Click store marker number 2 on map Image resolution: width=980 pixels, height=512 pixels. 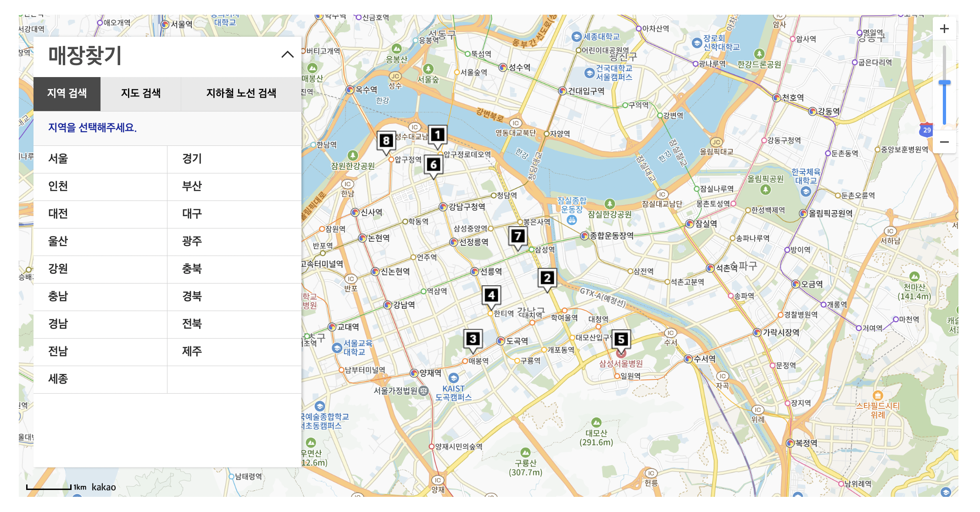pyautogui.click(x=546, y=278)
